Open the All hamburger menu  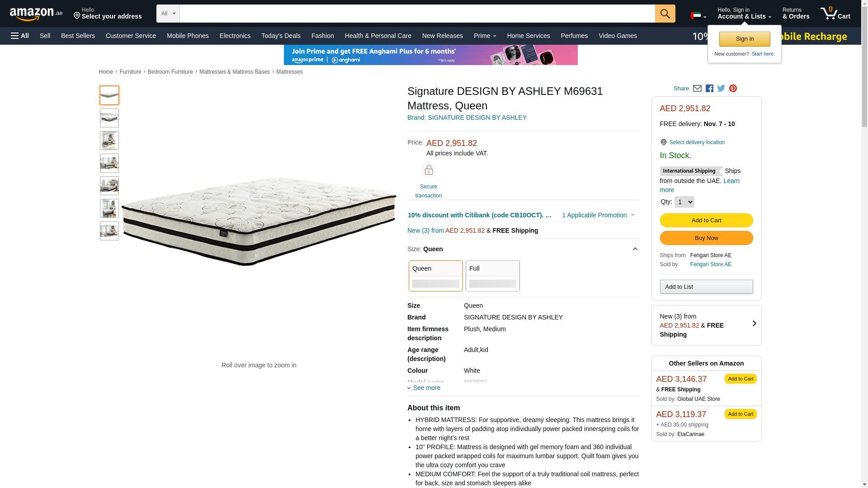(20, 36)
